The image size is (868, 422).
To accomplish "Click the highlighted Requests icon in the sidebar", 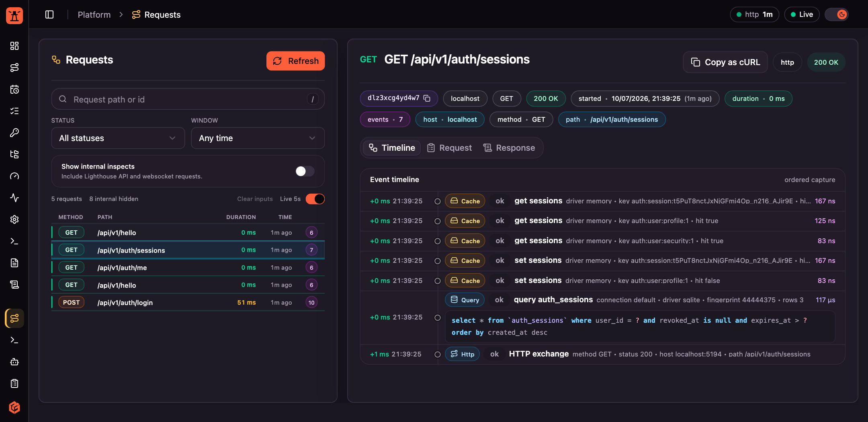I will [x=14, y=318].
